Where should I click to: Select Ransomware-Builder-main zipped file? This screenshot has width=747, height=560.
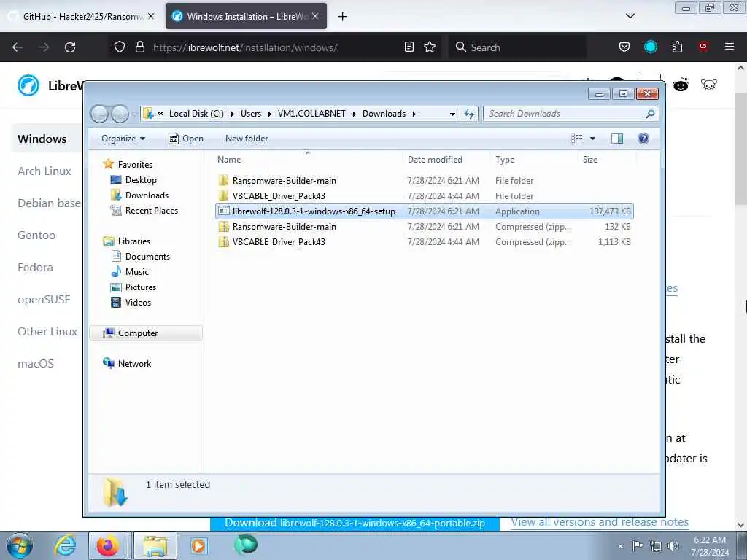[x=425, y=227]
